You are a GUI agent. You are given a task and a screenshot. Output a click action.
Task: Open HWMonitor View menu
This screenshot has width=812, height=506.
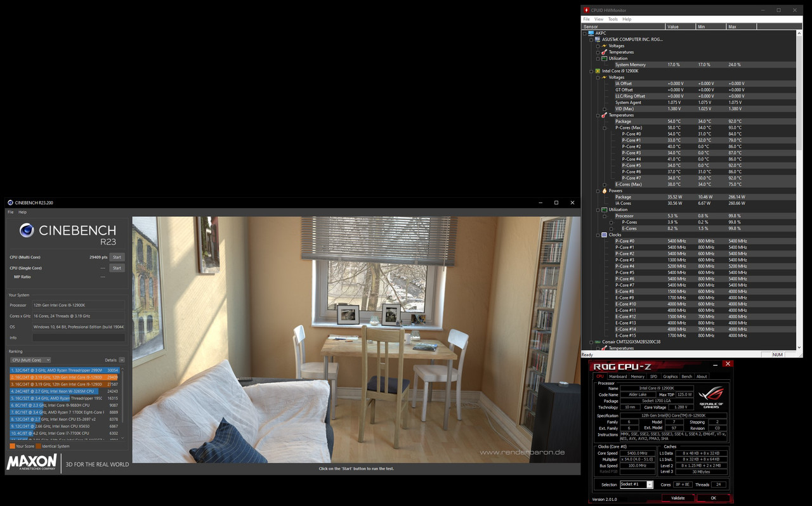[599, 19]
